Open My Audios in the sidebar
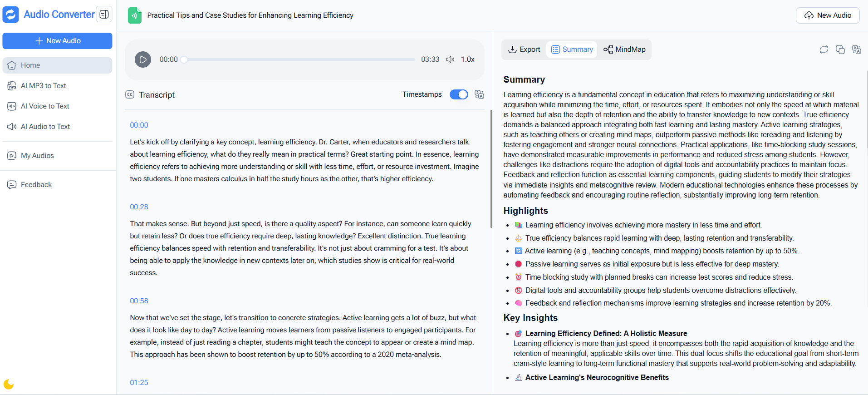 37,156
